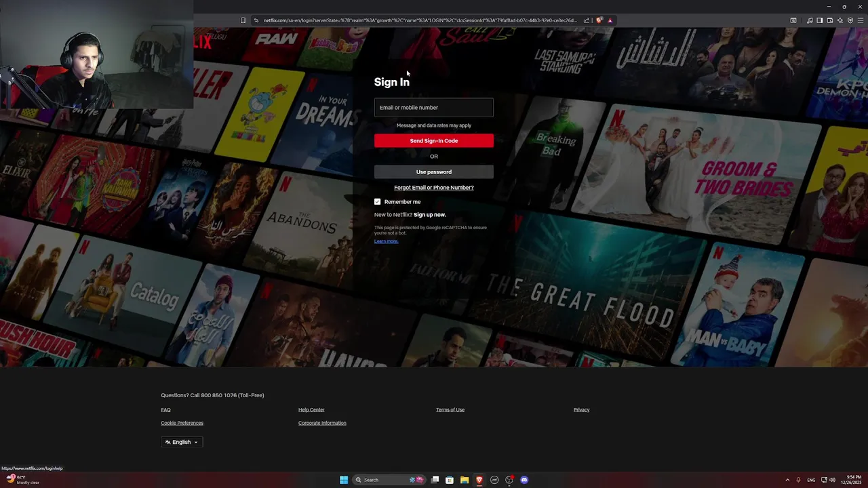The image size is (868, 488).
Task: Click the bookmark icon in the address bar
Action: [x=243, y=20]
